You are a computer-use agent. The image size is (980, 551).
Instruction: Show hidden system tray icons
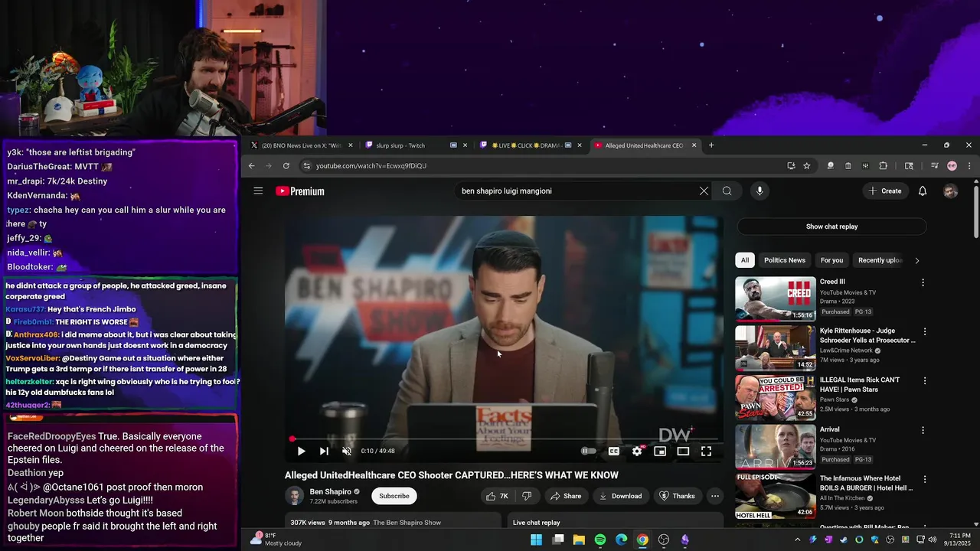pyautogui.click(x=797, y=540)
